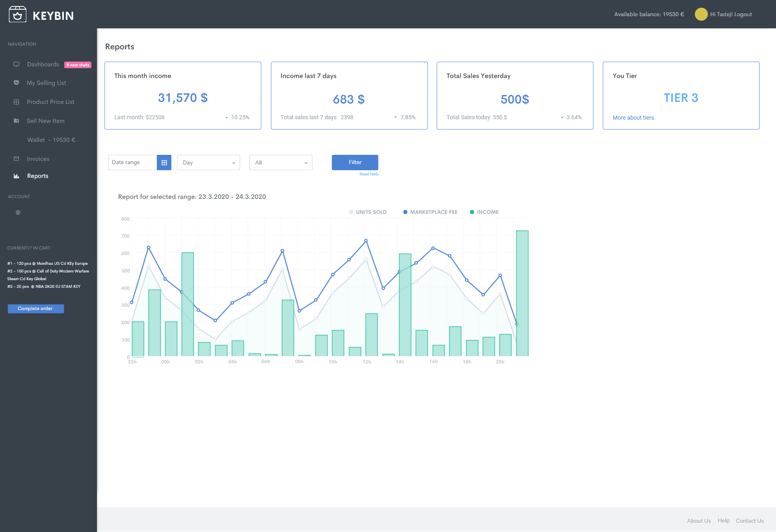Click the income bar at 14h
This screenshot has width=776, height=532.
[405, 305]
